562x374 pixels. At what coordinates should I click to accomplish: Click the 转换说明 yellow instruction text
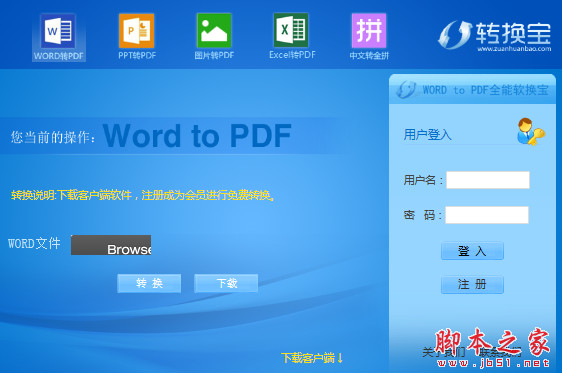[143, 195]
